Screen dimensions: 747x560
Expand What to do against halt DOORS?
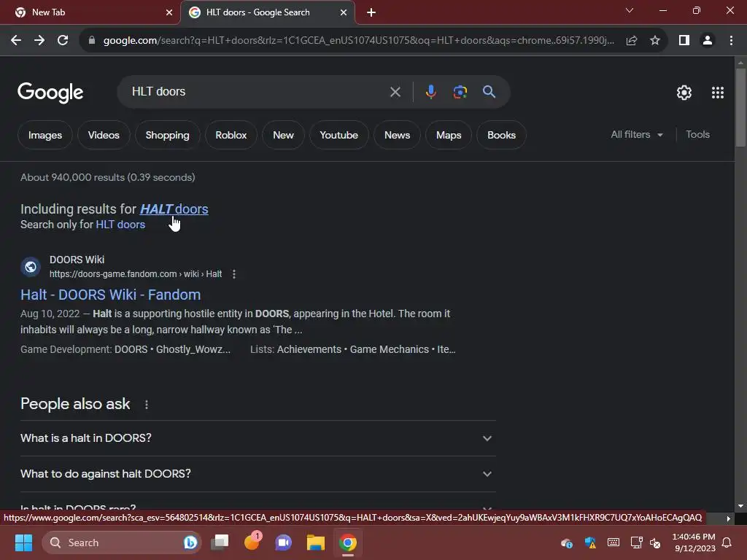click(258, 474)
